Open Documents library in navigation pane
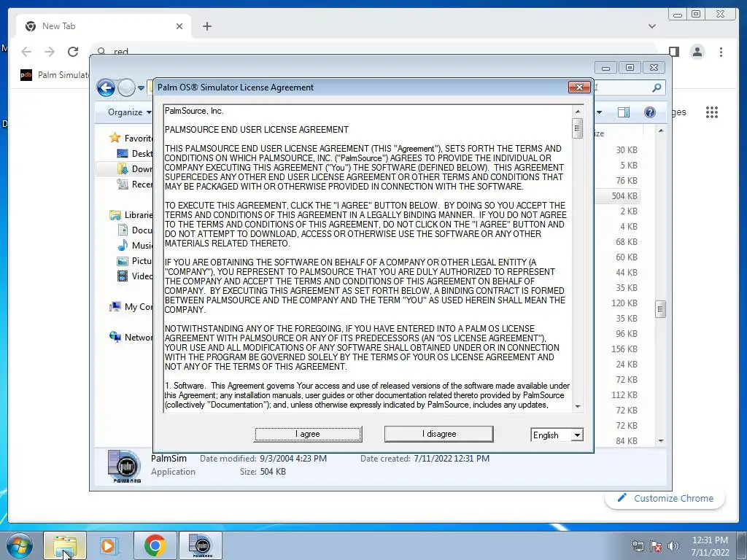 pos(135,230)
